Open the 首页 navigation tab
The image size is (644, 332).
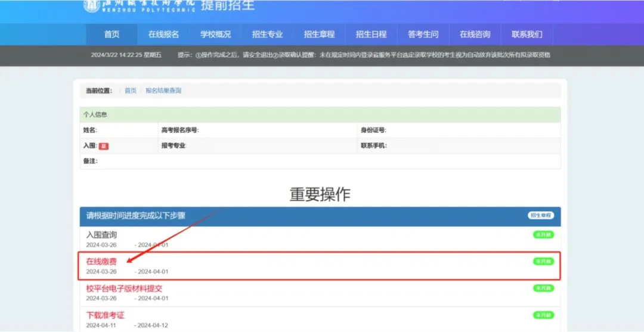point(112,35)
